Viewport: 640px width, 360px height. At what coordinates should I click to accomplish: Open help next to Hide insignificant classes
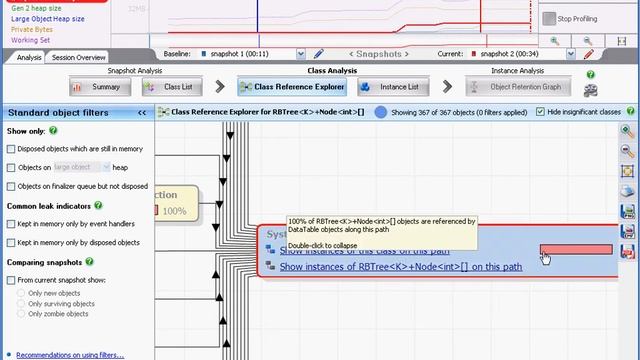tap(631, 111)
